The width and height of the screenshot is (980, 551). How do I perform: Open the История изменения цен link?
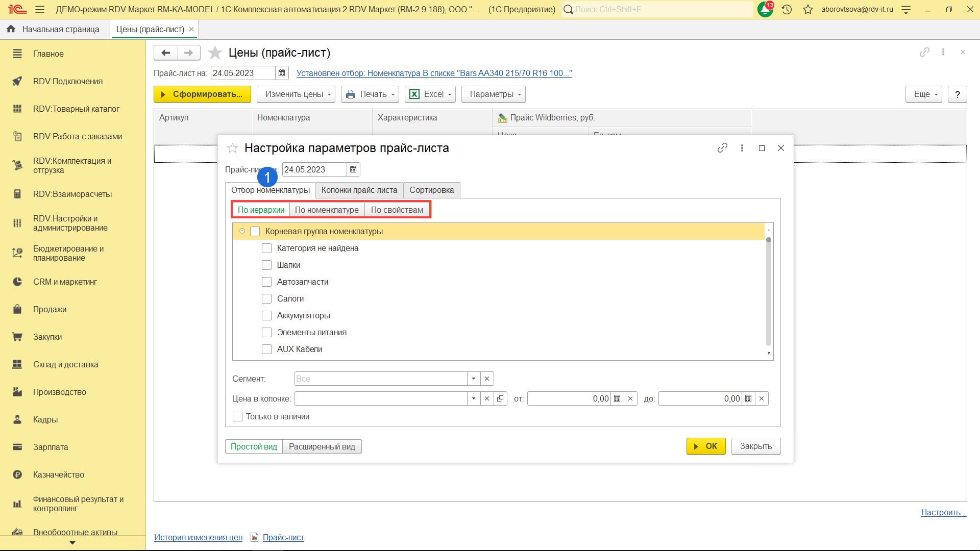(x=198, y=537)
